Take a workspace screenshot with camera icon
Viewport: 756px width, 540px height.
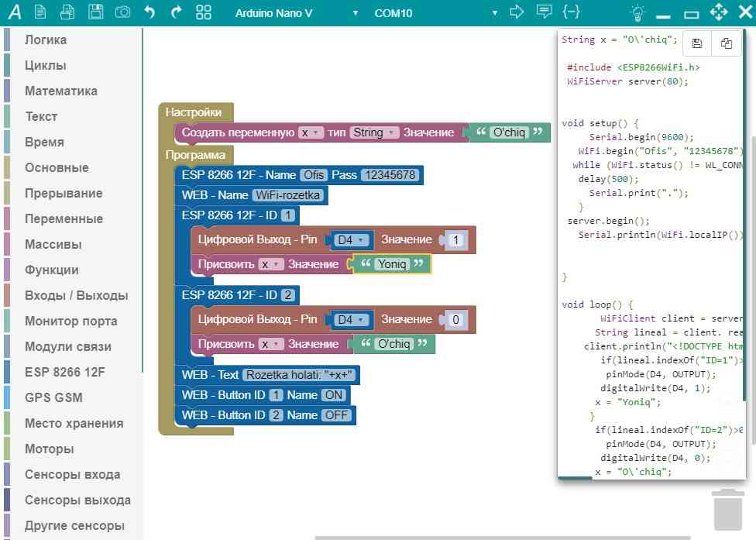(x=122, y=12)
